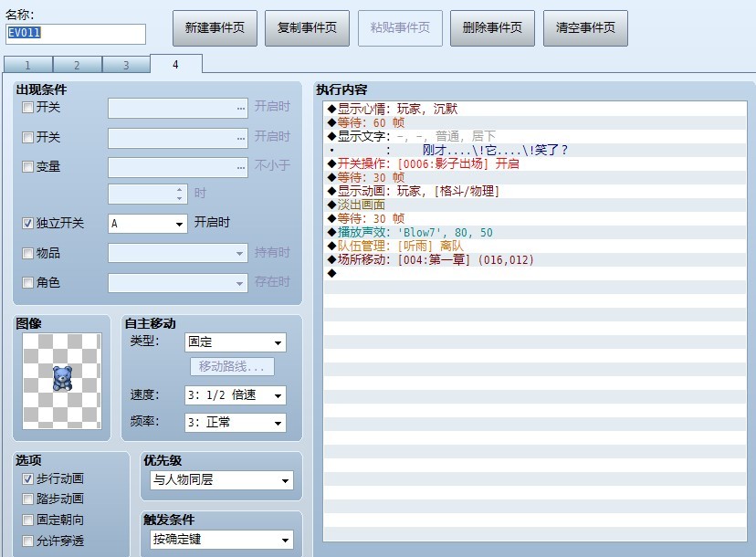This screenshot has height=557, width=756.
Task: Open the 类型 dropdown set to 固定
Action: coord(236,342)
